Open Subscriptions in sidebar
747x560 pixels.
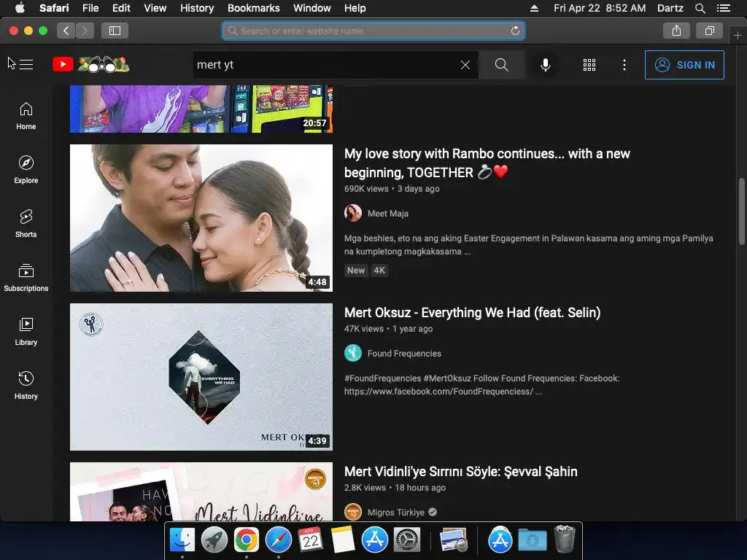click(26, 277)
